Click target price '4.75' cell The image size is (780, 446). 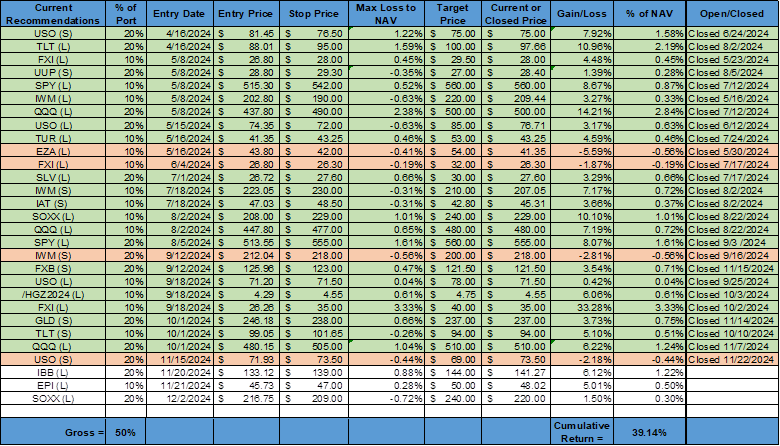(x=453, y=294)
